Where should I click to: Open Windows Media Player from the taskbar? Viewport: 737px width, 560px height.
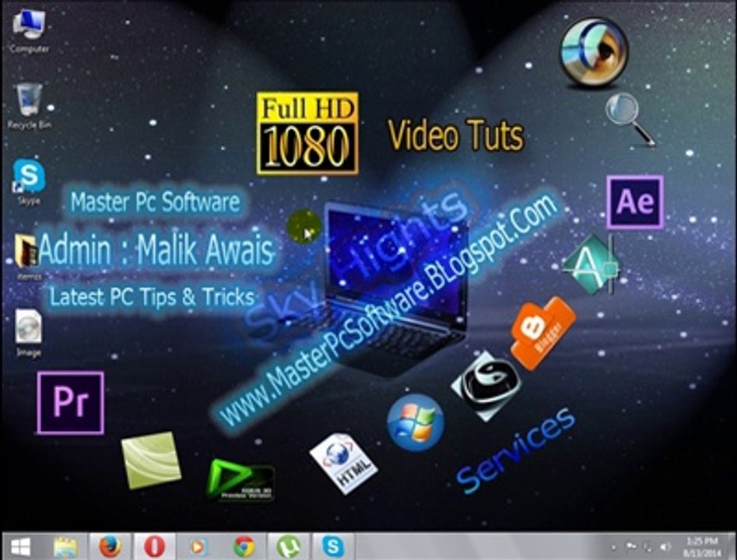pos(198,548)
